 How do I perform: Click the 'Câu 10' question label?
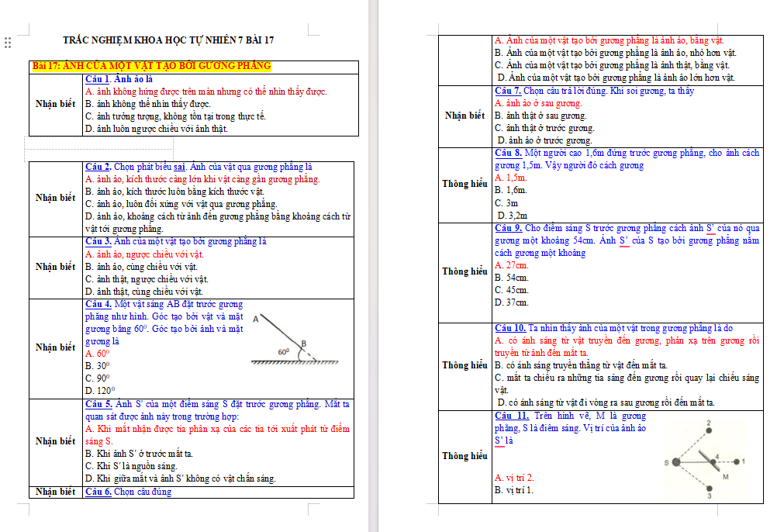point(510,328)
